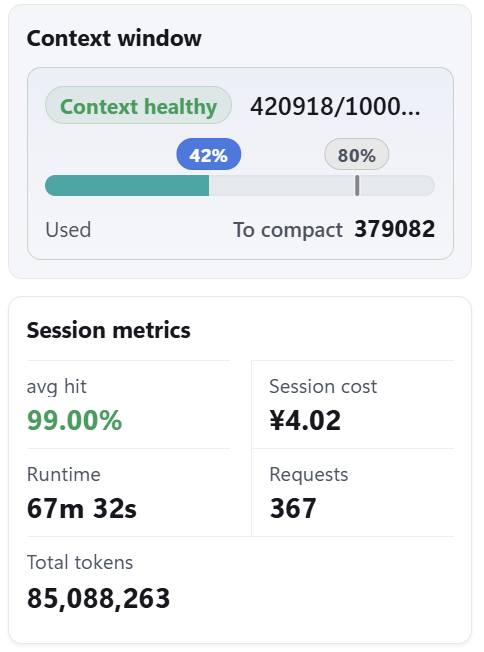Select the 85,088,263 total tokens value
The width and height of the screenshot is (484, 652).
tap(99, 598)
